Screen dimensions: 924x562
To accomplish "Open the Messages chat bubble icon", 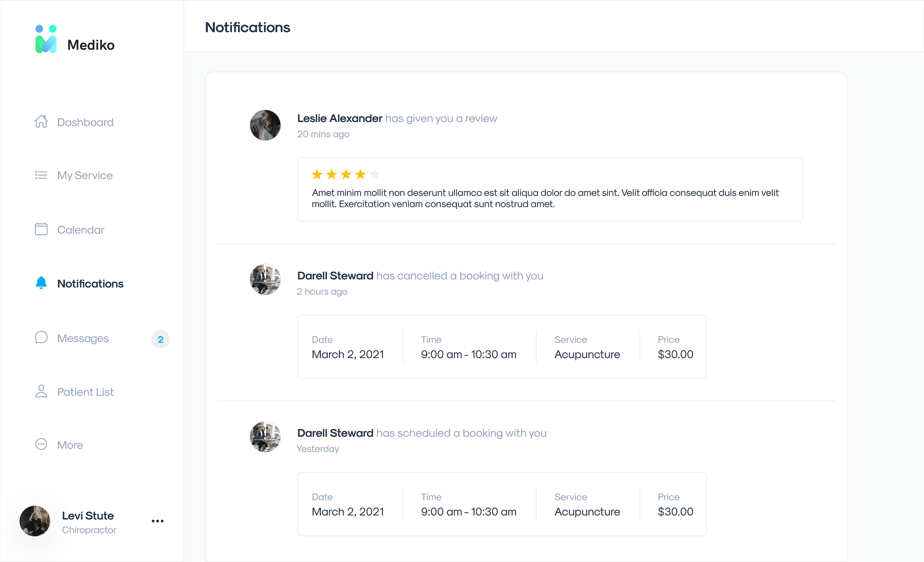I will [41, 338].
